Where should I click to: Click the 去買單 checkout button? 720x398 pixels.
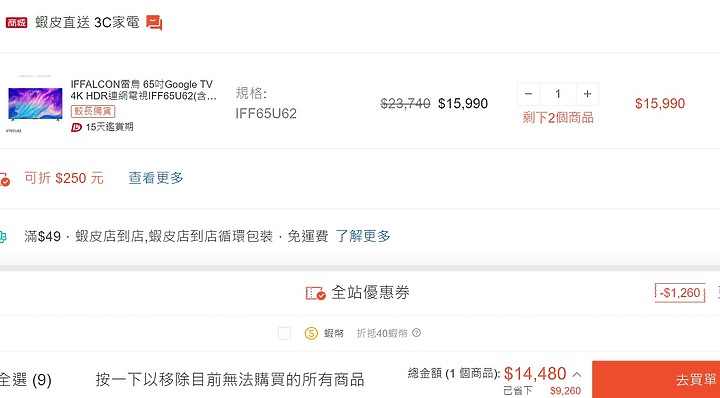[656, 379]
